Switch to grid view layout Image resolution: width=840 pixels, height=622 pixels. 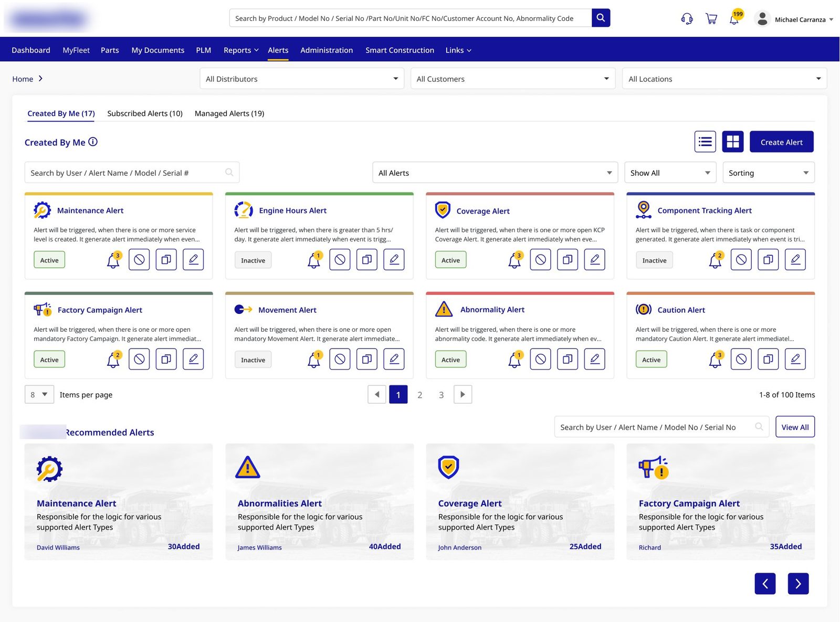pyautogui.click(x=732, y=142)
